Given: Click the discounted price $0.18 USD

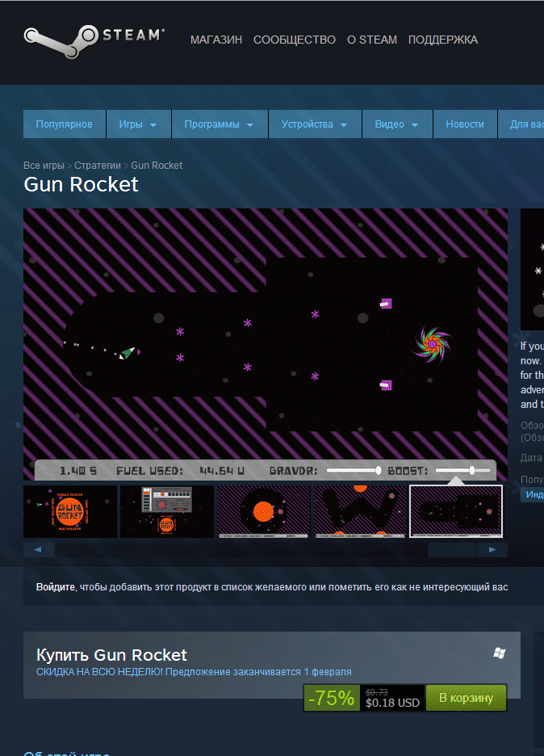Looking at the screenshot, I should [x=393, y=703].
